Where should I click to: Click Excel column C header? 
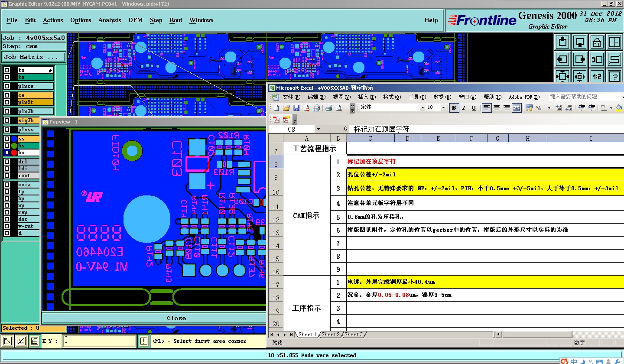(370, 138)
